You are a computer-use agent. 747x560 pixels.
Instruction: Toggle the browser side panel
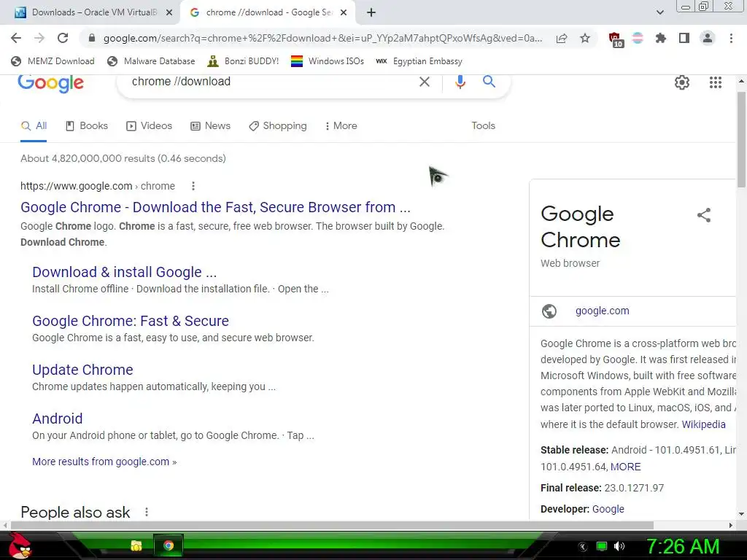click(x=684, y=38)
